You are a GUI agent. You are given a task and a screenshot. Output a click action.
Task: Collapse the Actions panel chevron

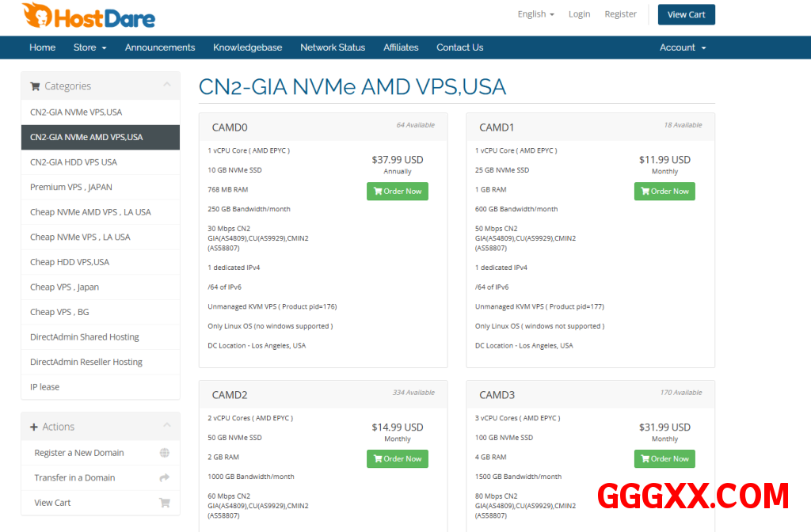click(x=166, y=426)
